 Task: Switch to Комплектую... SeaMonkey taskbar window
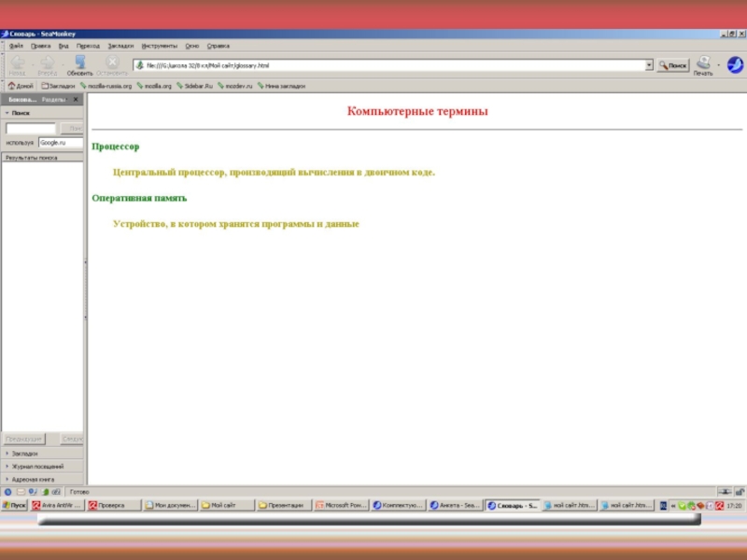pos(399,506)
